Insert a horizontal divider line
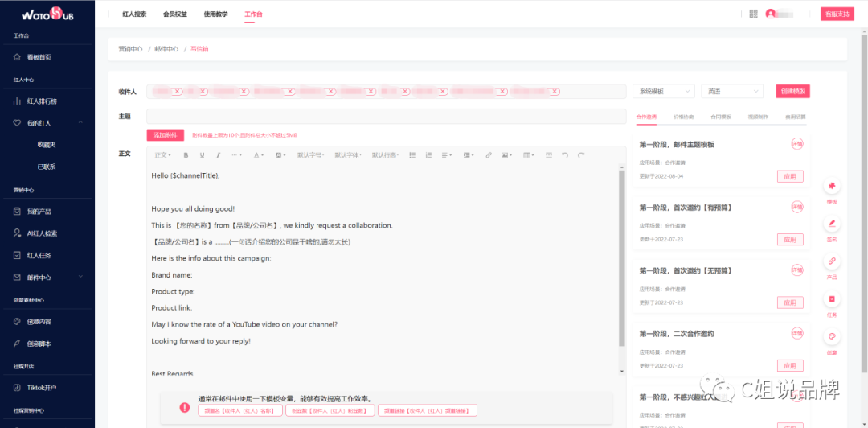868x428 pixels. 549,155
